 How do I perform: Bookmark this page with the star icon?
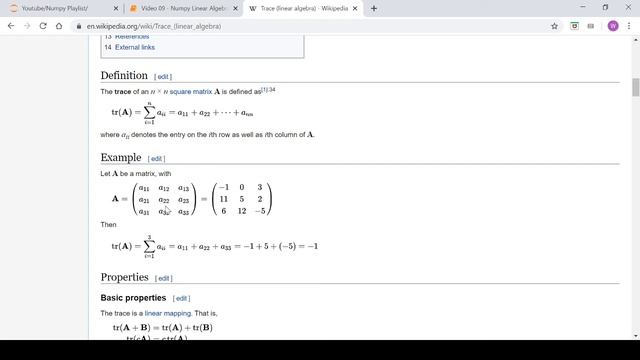click(x=554, y=26)
